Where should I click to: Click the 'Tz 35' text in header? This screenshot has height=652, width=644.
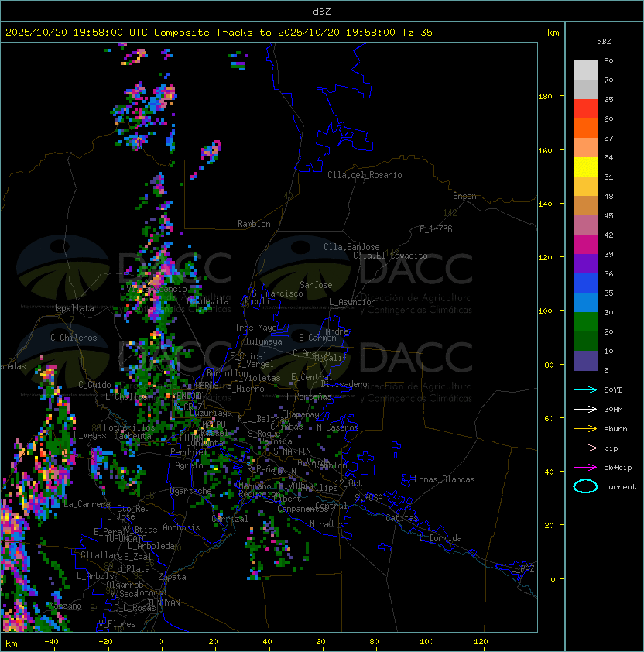click(417, 33)
